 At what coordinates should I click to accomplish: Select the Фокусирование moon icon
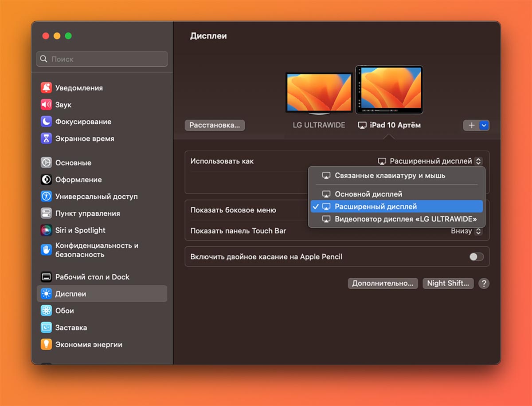46,122
